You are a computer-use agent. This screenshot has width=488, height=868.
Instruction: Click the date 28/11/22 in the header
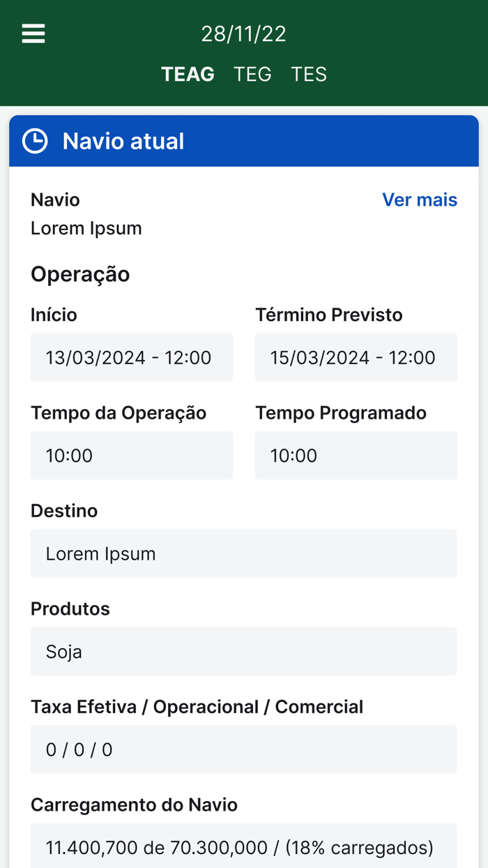(244, 32)
